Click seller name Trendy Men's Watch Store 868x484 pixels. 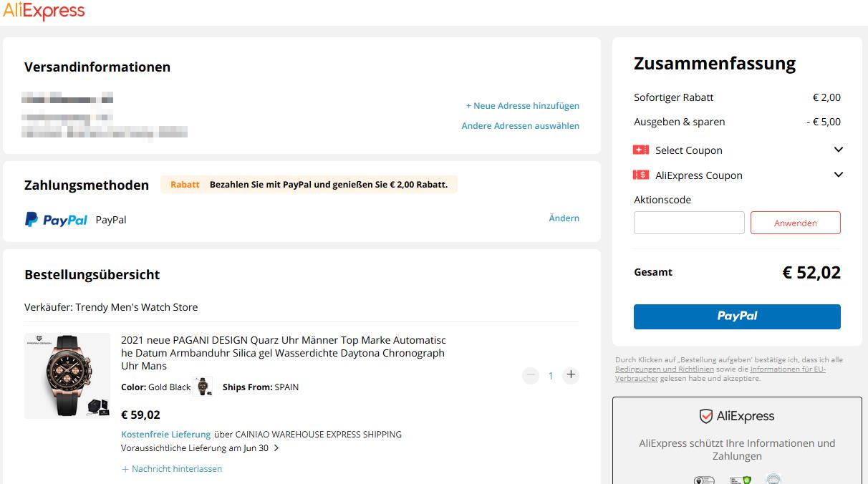pyautogui.click(x=137, y=307)
